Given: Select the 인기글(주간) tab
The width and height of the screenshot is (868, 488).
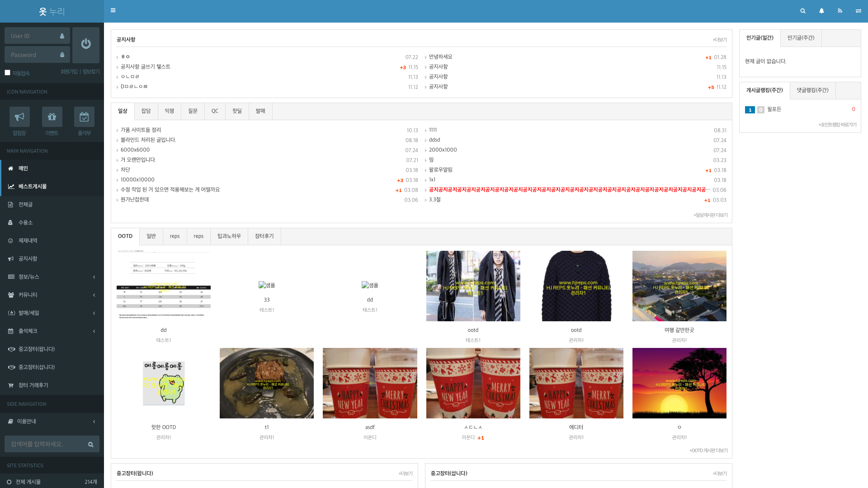Looking at the screenshot, I should click(800, 38).
